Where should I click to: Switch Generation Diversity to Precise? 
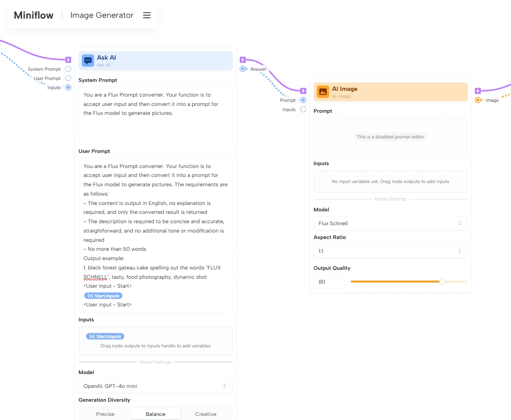[x=105, y=414]
